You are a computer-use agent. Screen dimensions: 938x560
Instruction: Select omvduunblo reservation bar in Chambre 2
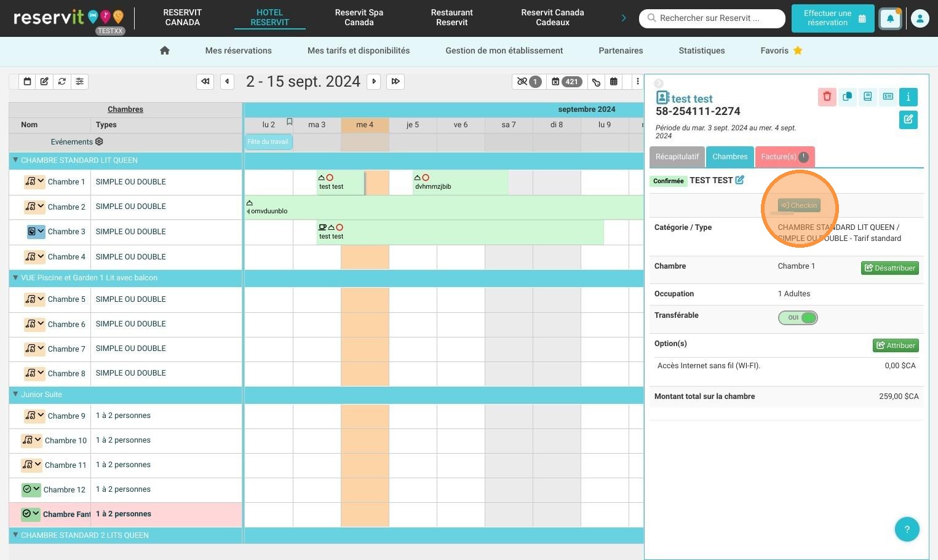(x=444, y=207)
